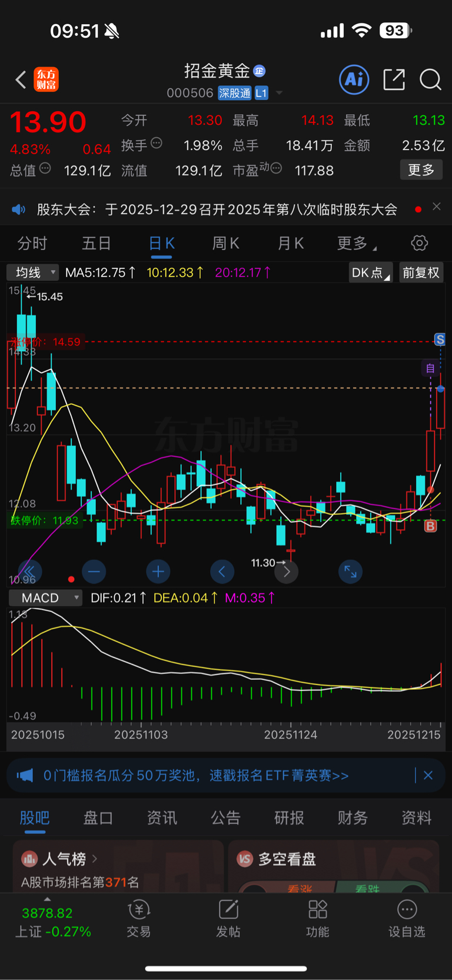Open chart settings gear icon
The image size is (452, 980).
pyautogui.click(x=419, y=243)
